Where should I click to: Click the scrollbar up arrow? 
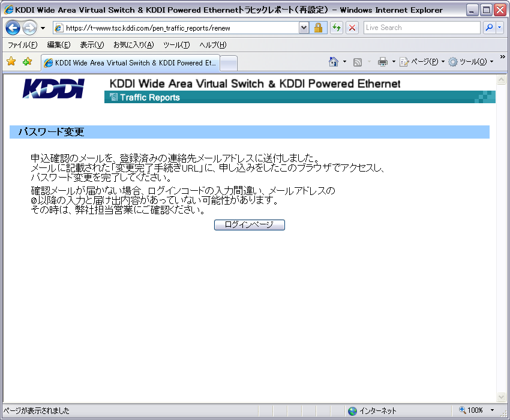(501, 79)
